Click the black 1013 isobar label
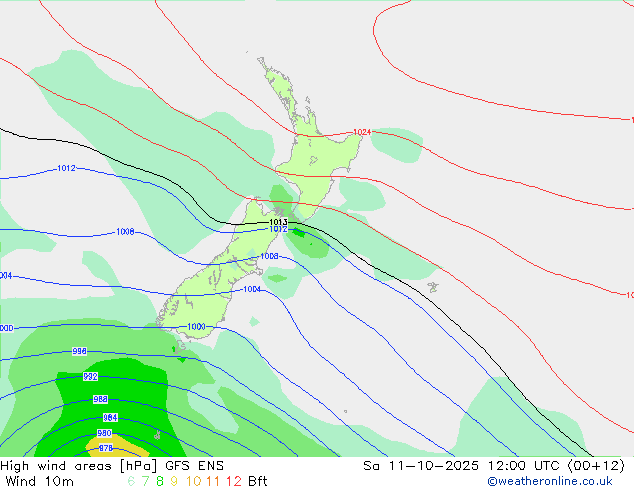Image resolution: width=634 pixels, height=490 pixels. point(278,222)
